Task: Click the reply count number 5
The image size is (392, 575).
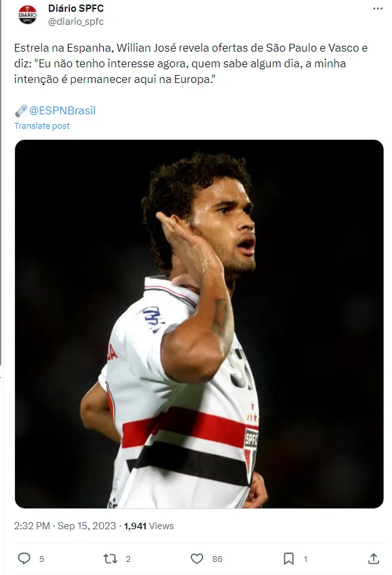Action: [x=42, y=559]
